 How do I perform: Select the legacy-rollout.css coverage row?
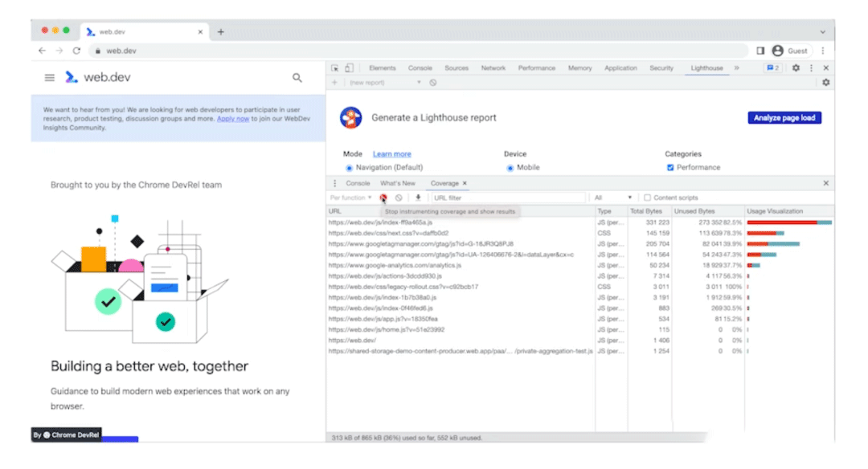(x=579, y=287)
